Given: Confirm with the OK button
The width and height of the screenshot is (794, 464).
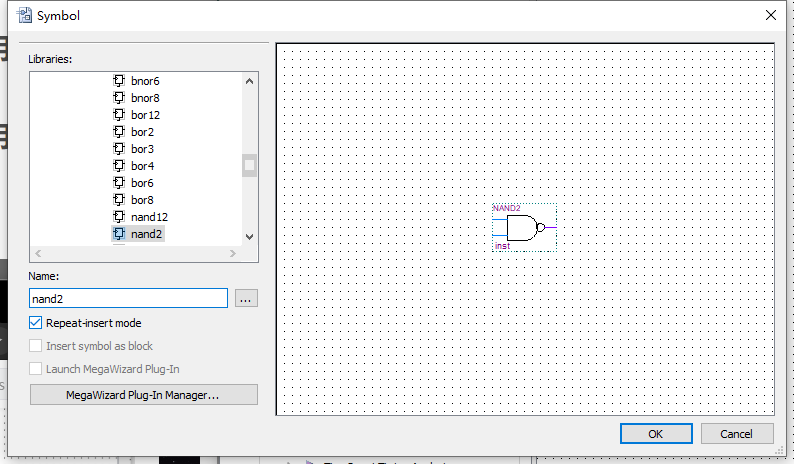Looking at the screenshot, I should click(x=656, y=434).
